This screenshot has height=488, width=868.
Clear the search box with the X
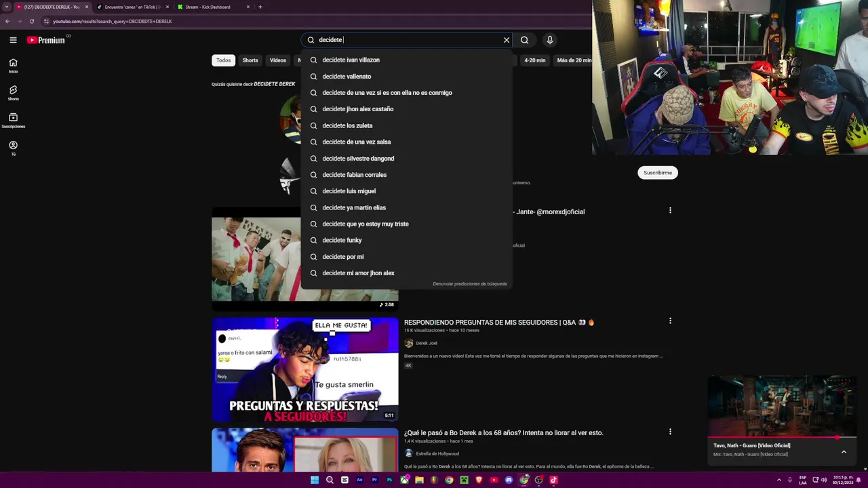coord(507,40)
